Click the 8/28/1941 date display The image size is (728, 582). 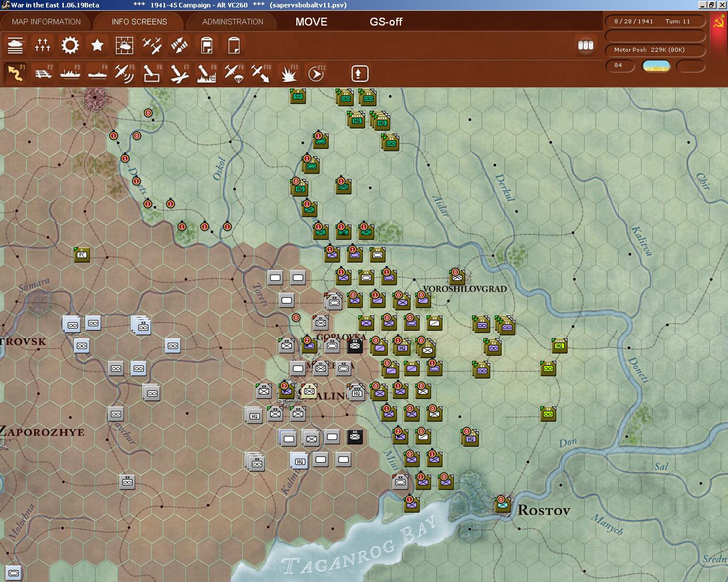[x=634, y=21]
